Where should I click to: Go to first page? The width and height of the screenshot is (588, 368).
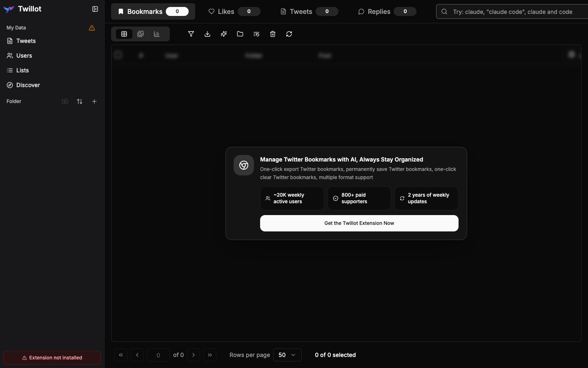pos(121,355)
